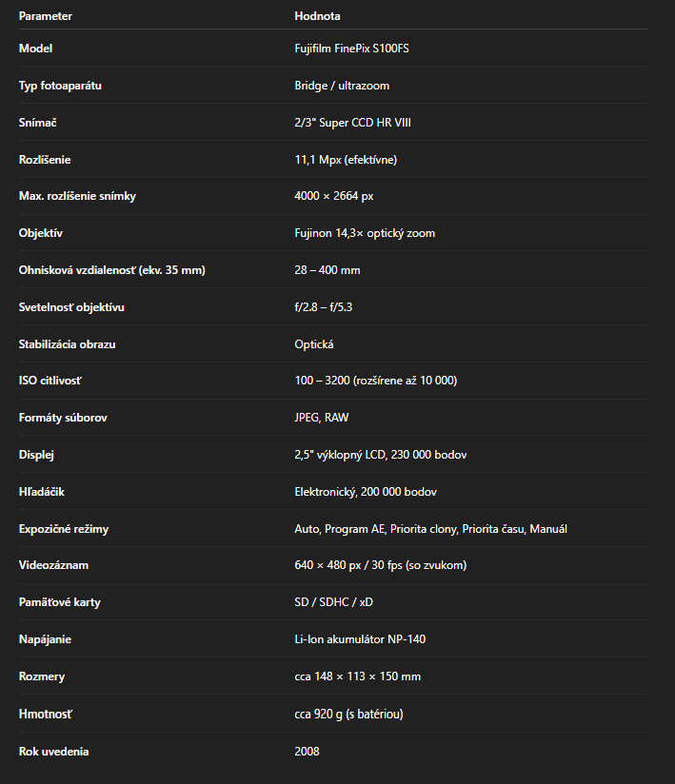Click the "Displej" row label
Viewport: 675px width, 784px height.
pyautogui.click(x=36, y=455)
